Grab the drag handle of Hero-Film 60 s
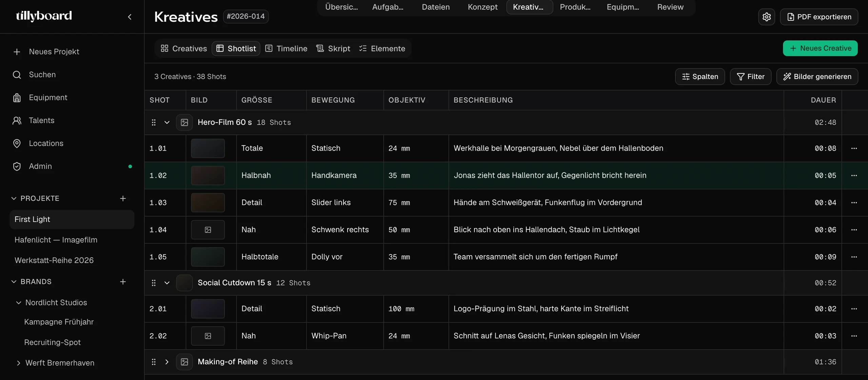This screenshot has height=380, width=868. click(x=154, y=122)
